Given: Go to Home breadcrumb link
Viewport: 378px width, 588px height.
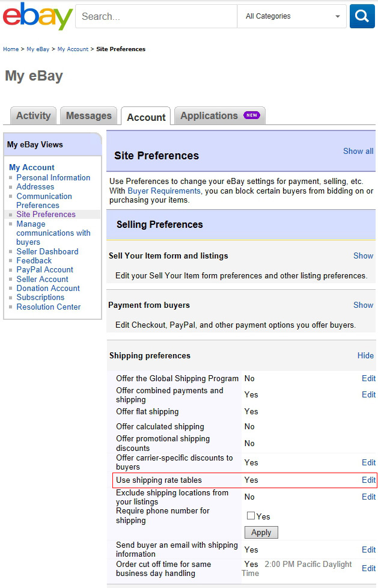Looking at the screenshot, I should pyautogui.click(x=11, y=49).
